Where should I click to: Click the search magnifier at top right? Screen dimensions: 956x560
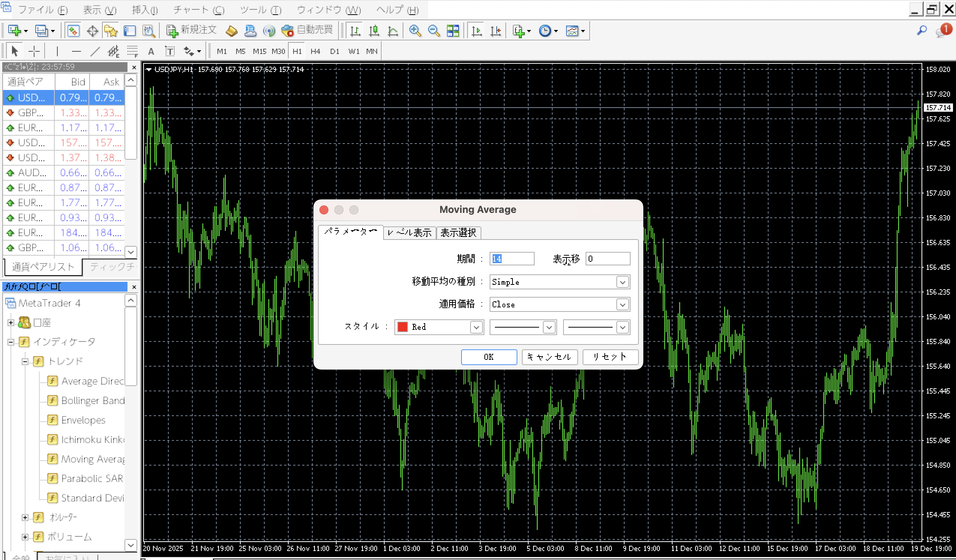(x=922, y=30)
